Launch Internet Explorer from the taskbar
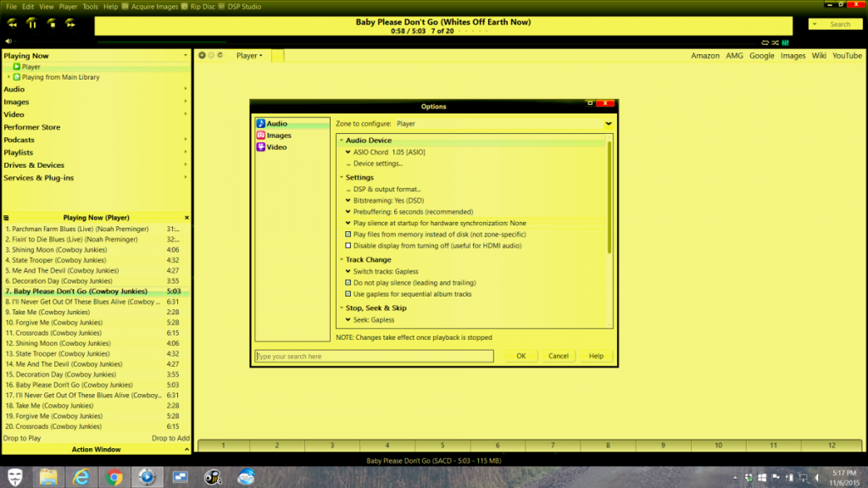Image resolution: width=868 pixels, height=488 pixels. [81, 477]
